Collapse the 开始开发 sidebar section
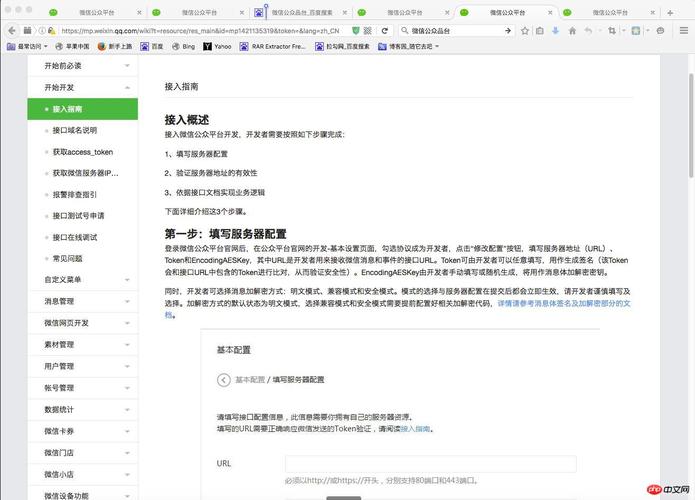 pos(83,87)
